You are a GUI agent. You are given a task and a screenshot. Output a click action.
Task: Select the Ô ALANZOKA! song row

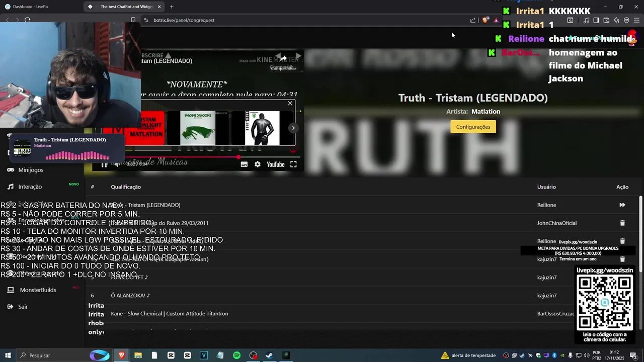(362, 295)
